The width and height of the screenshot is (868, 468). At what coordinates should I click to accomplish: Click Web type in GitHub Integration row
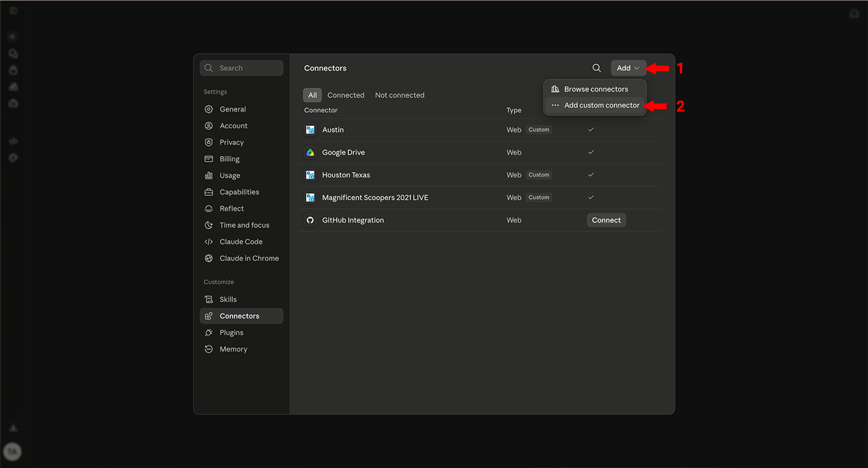coord(514,220)
